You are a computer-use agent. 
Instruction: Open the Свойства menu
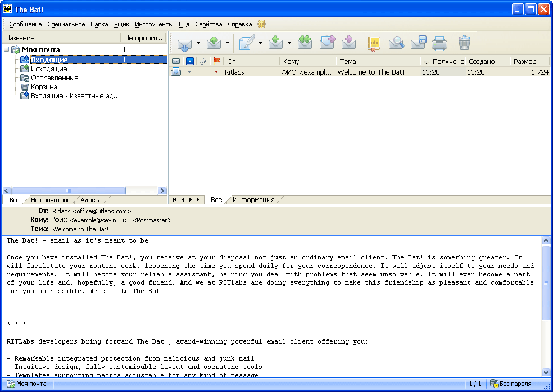pyautogui.click(x=209, y=24)
